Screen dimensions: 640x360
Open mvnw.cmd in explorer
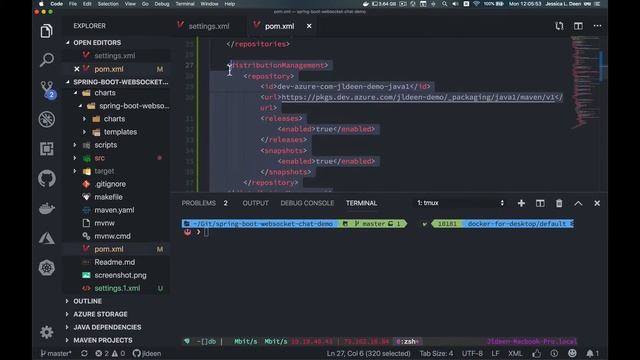pos(113,236)
